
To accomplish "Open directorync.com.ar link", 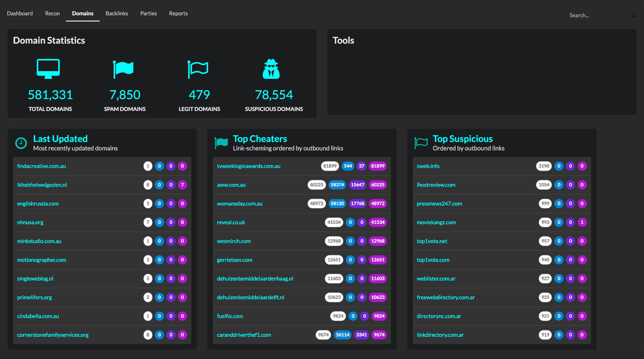I will [x=439, y=316].
